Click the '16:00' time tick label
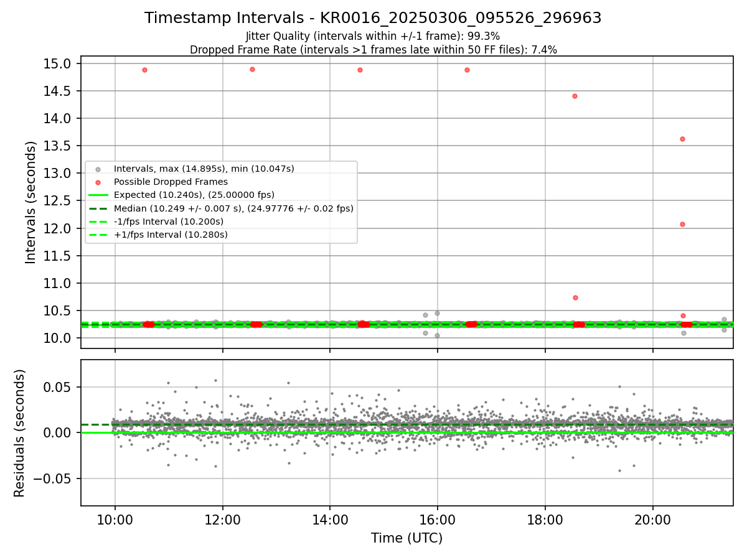The height and width of the screenshot is (560, 747). [438, 519]
